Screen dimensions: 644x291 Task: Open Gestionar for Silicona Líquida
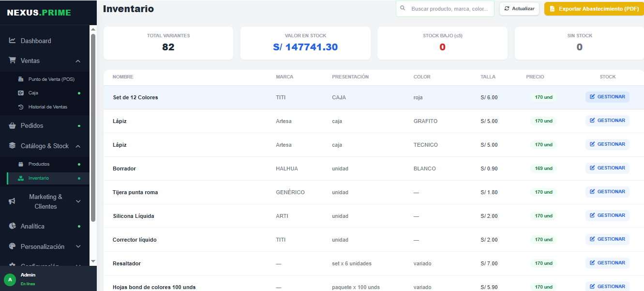[x=607, y=215]
